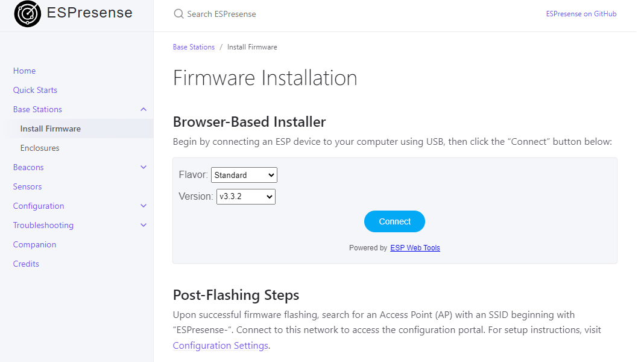Expand the Configuration section chevron
The height and width of the screenshot is (362, 644).
[143, 206]
